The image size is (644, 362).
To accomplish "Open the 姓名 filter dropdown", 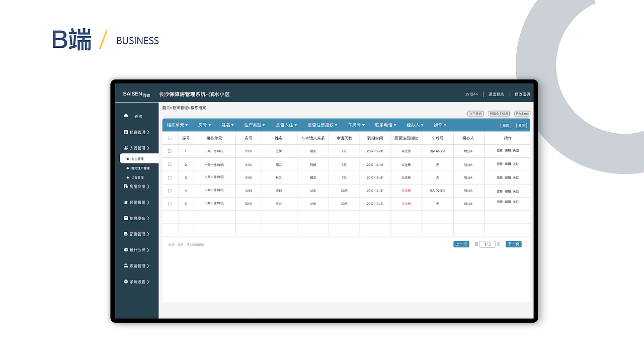I will (x=228, y=125).
